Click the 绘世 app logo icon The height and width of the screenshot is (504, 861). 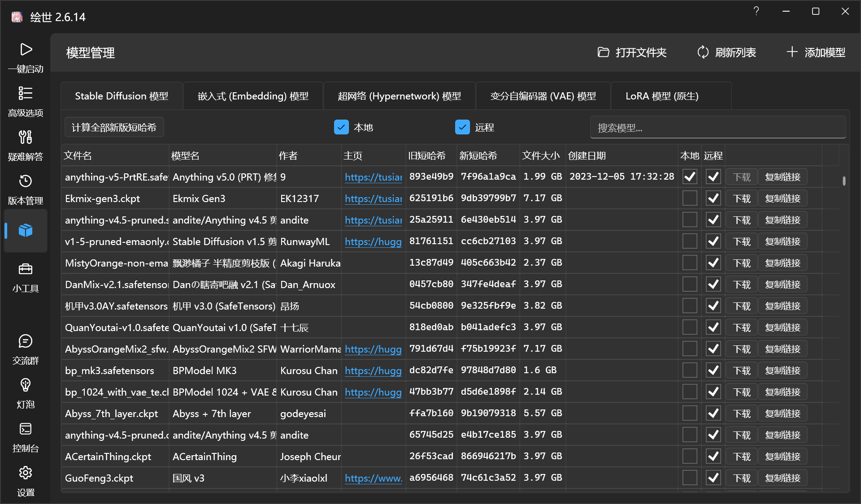(x=17, y=17)
